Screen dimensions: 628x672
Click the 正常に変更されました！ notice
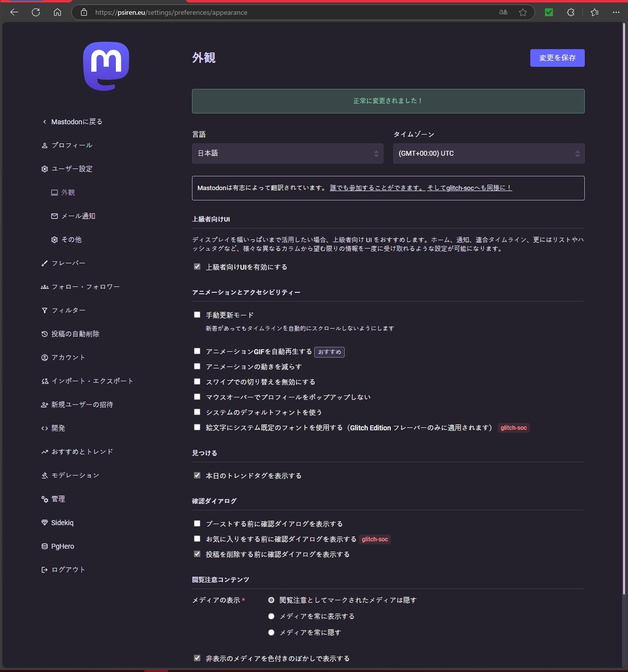coord(388,101)
